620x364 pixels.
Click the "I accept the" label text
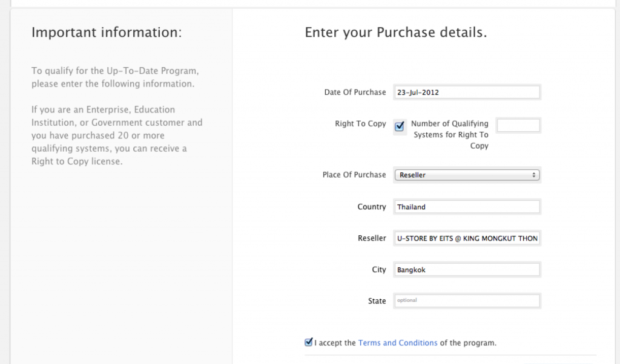coord(335,343)
